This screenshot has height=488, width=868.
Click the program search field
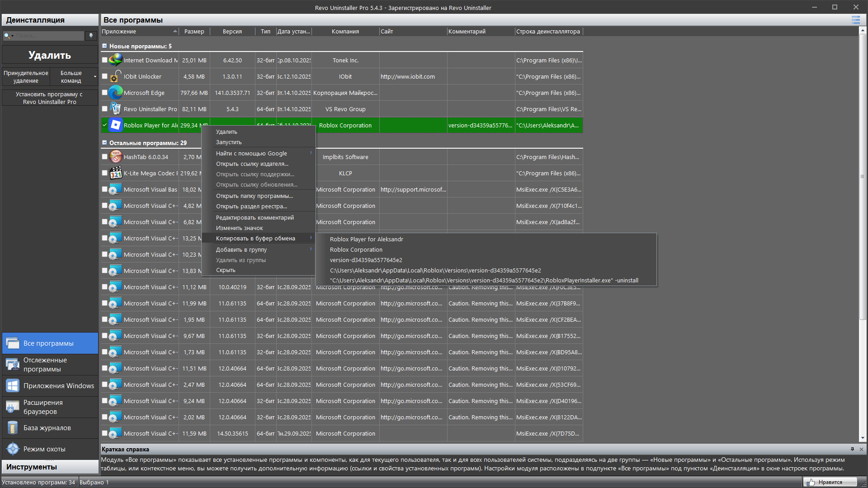(49, 36)
